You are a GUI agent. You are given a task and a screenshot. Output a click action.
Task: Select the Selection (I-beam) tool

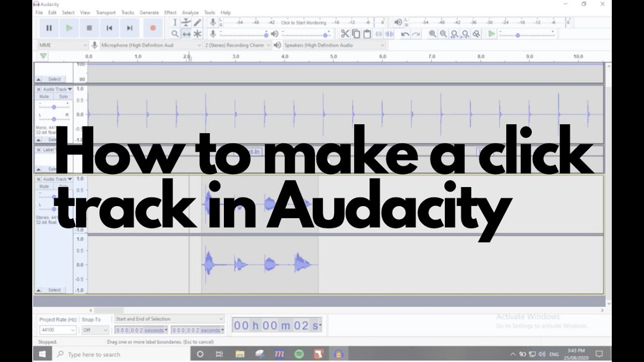coord(175,23)
